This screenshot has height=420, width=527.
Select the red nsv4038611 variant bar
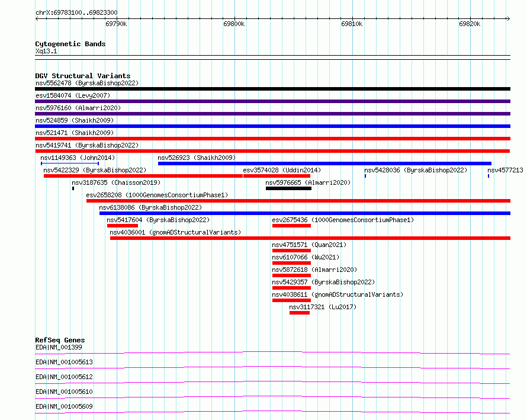(x=292, y=300)
